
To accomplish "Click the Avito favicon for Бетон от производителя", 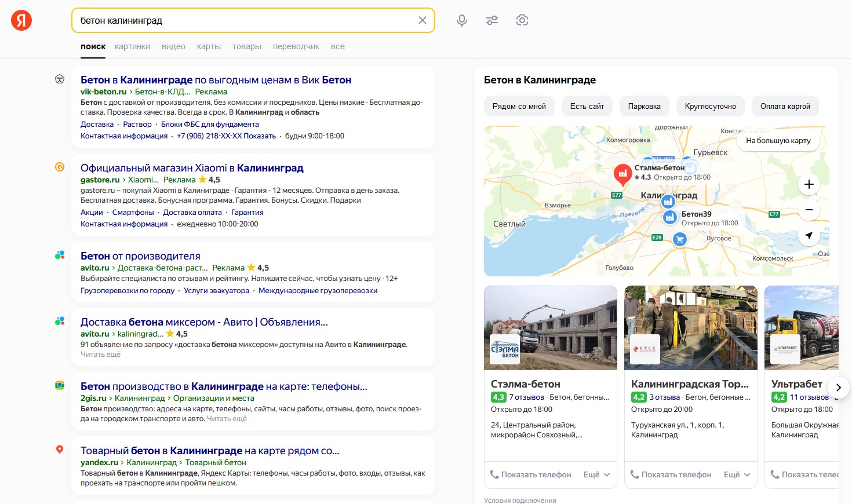I will point(60,255).
